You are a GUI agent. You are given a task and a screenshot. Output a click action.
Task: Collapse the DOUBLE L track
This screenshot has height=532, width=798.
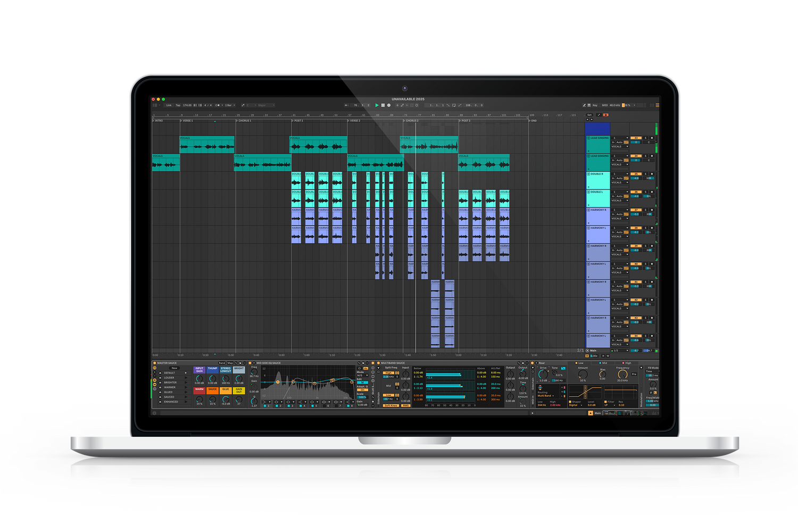point(588,192)
